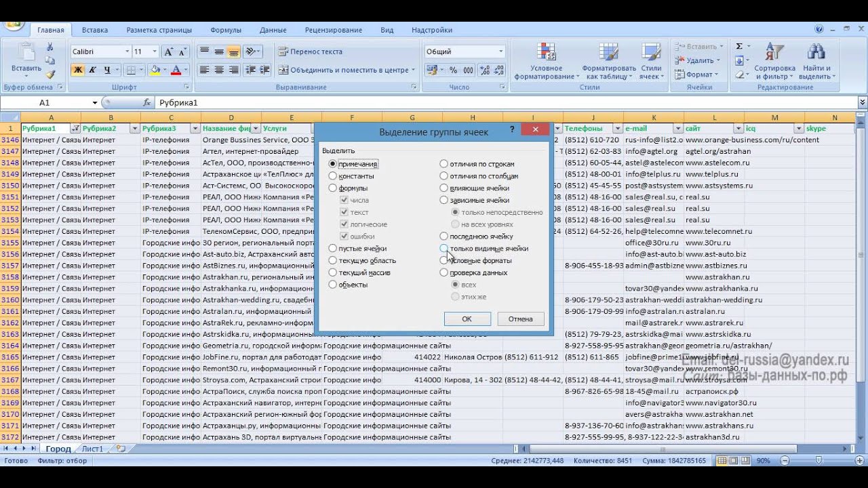
Task: Click the AutoSum sigma icon
Action: point(739,47)
